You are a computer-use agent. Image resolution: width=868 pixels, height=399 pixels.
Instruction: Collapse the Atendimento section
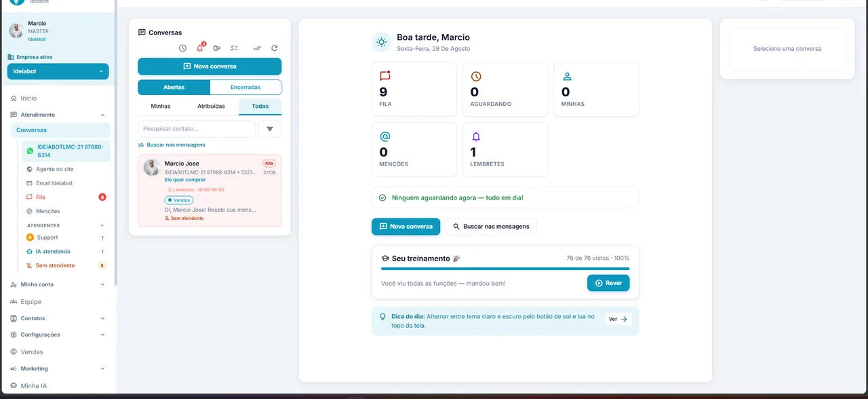pos(102,115)
